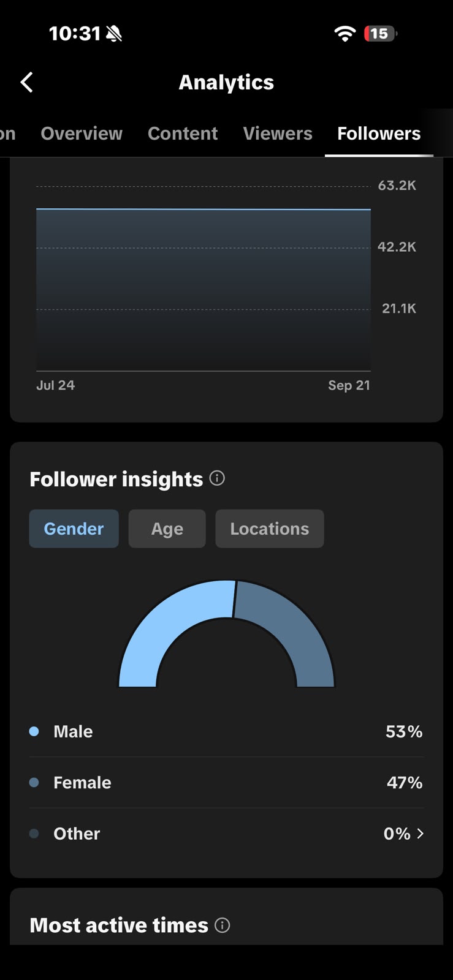Tap the Male 53% row
This screenshot has height=980, width=453.
[226, 731]
